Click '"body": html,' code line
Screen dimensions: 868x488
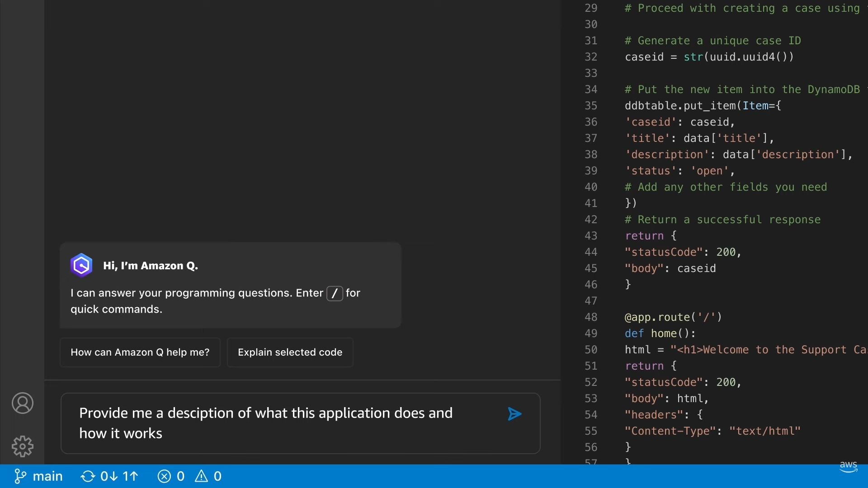(667, 399)
